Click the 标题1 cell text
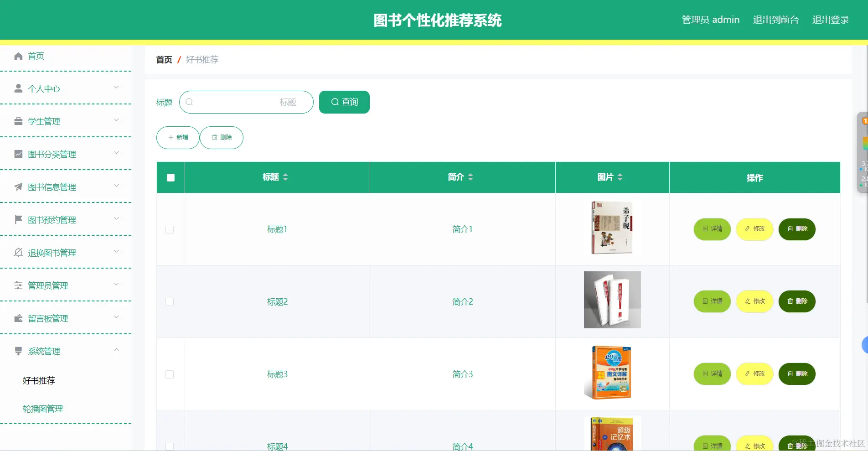 277,229
